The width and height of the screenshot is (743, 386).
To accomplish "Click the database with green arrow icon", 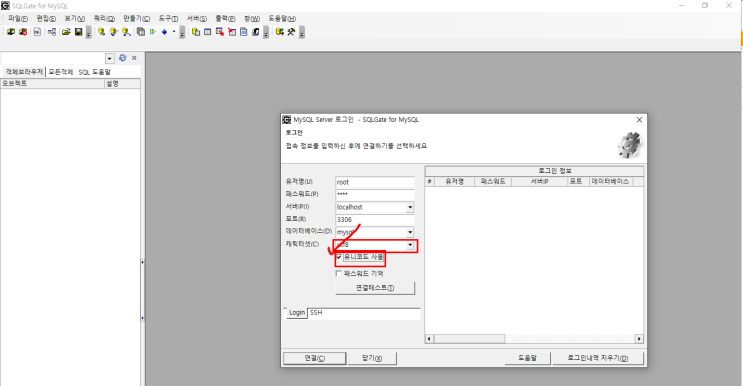I will (280, 32).
